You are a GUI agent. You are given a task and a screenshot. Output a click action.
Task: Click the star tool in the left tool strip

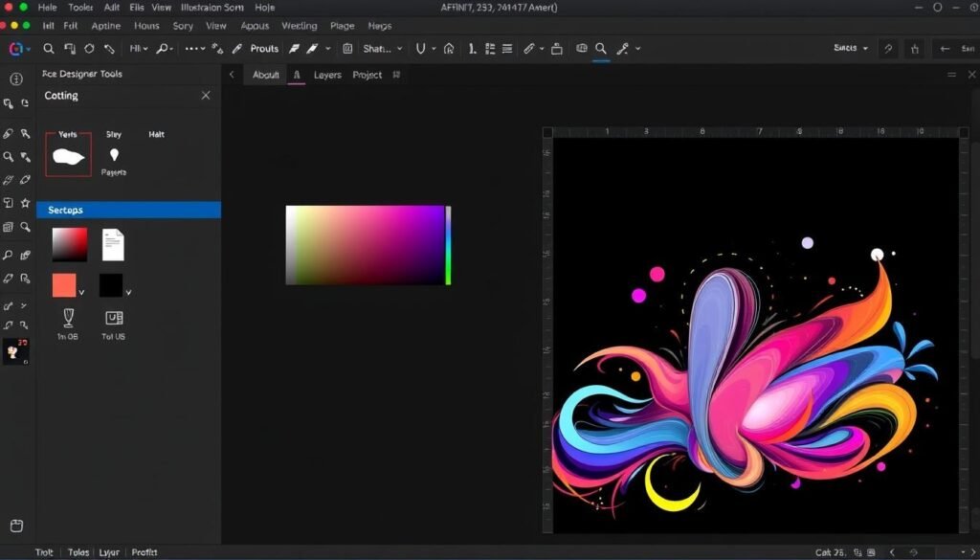click(26, 203)
